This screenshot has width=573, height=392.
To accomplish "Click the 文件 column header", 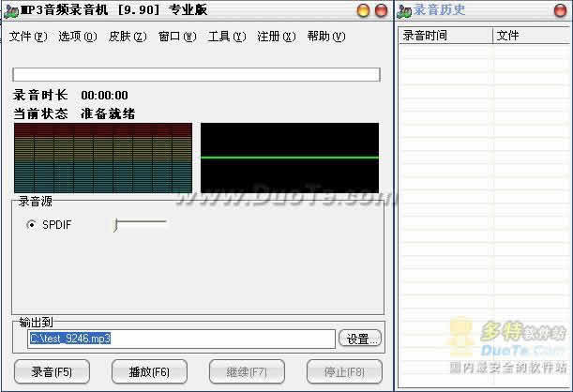I will [531, 36].
